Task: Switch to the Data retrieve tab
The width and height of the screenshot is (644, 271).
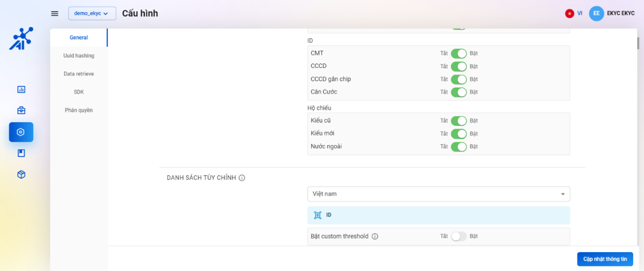Action: [x=79, y=74]
